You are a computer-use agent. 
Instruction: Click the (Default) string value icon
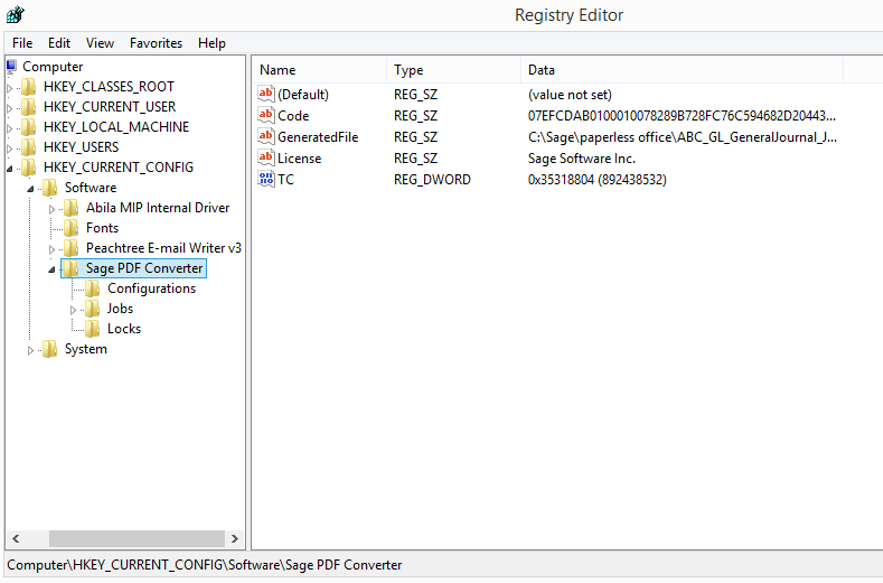pos(266,95)
